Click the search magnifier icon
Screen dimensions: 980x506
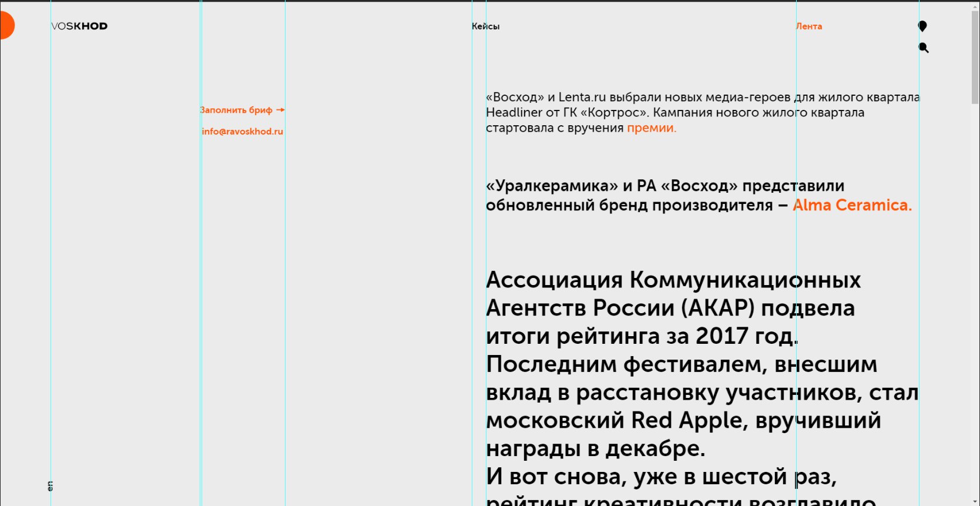point(924,48)
